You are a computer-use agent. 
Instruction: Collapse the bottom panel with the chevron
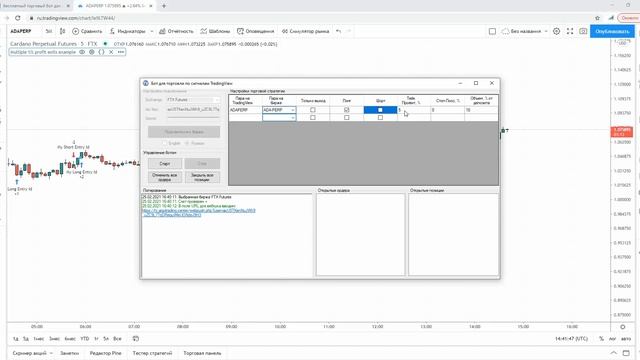[613, 353]
